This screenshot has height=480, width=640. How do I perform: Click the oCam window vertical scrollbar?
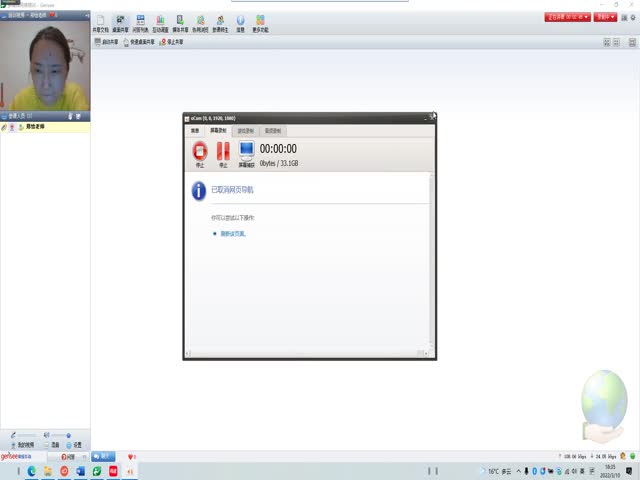tap(432, 260)
